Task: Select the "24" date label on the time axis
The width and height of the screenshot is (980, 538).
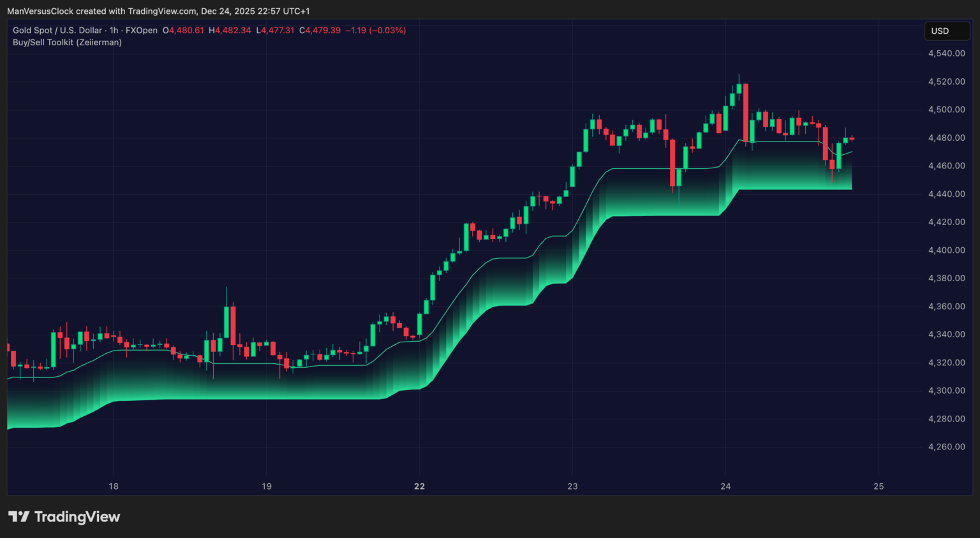Action: tap(725, 486)
